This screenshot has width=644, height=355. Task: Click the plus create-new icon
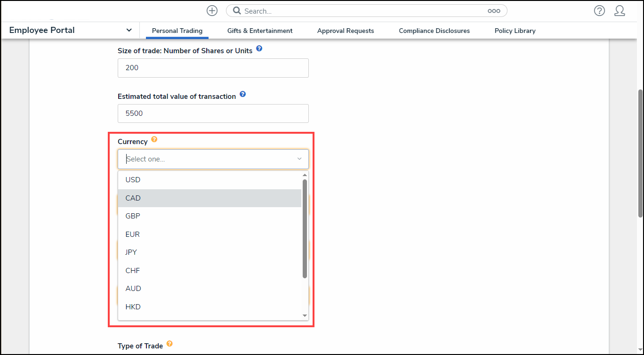pos(212,11)
